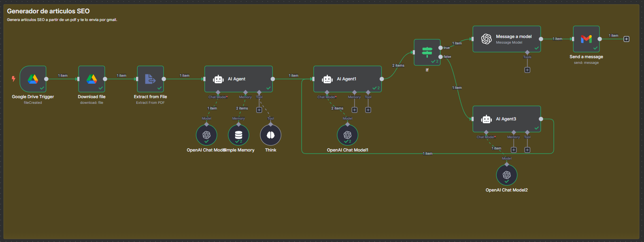Open the Simple Memory sub-node
The image size is (644, 242).
click(x=238, y=135)
